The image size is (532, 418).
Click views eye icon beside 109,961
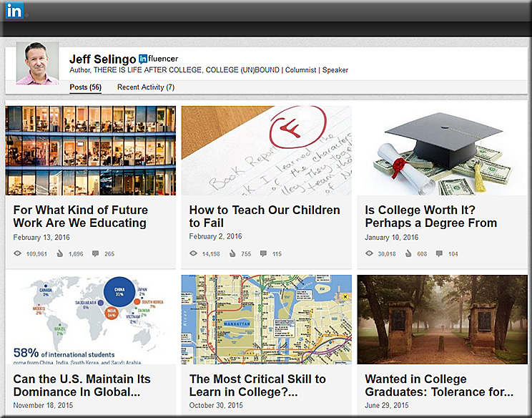[x=17, y=253]
